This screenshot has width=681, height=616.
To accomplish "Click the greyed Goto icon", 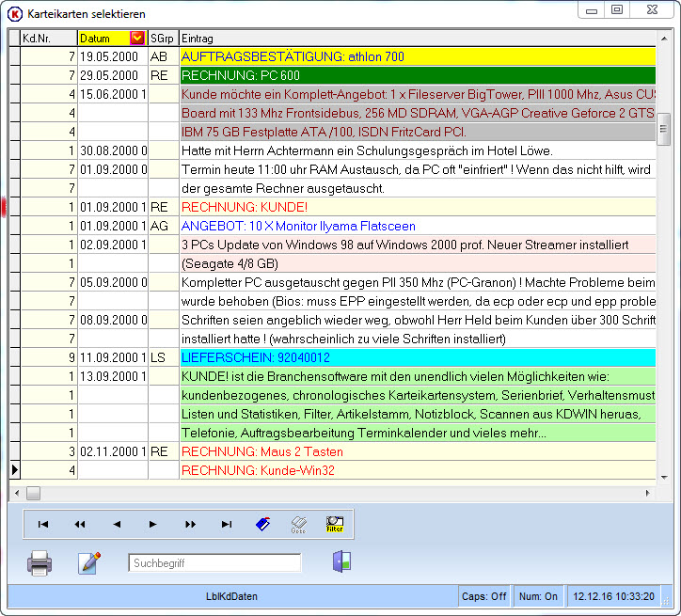I will (x=299, y=525).
